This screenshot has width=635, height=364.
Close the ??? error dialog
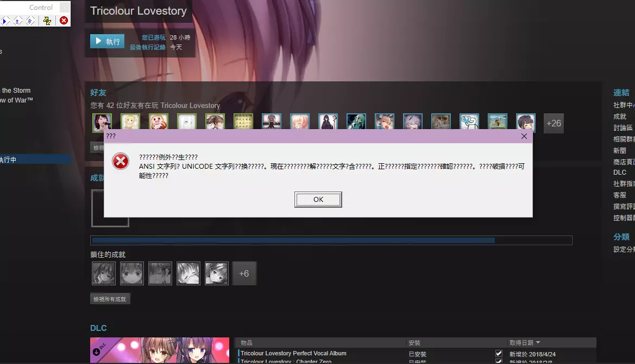pyautogui.click(x=524, y=136)
